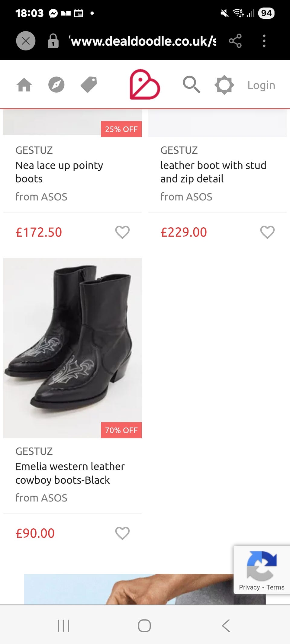Share the page via share icon
The height and width of the screenshot is (644, 290).
(235, 41)
